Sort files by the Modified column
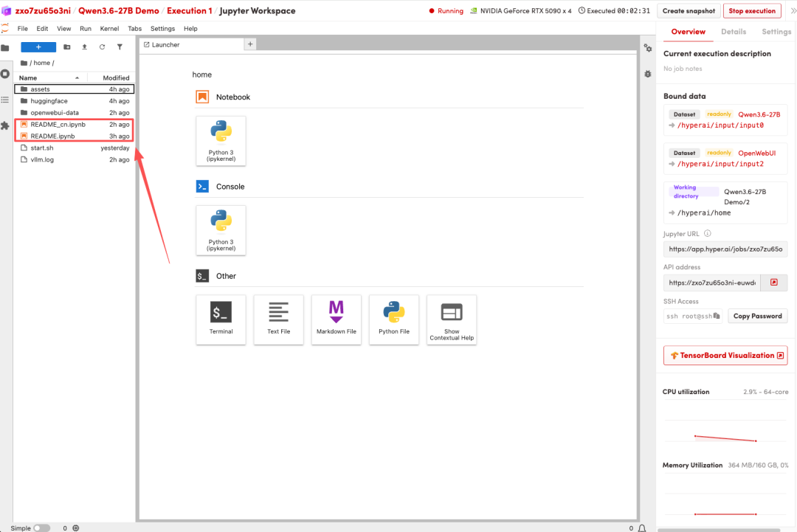Screen dimensions: 797x532 click(x=116, y=77)
